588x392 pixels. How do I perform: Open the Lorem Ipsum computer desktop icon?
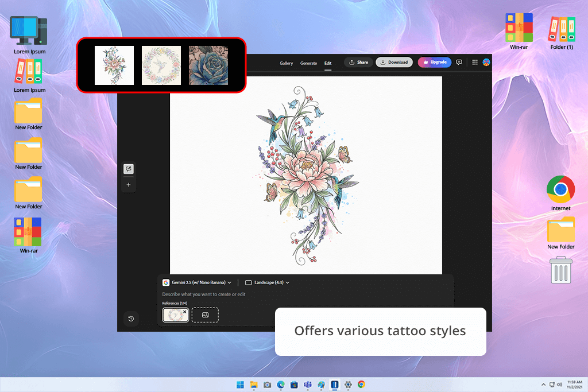click(x=29, y=36)
